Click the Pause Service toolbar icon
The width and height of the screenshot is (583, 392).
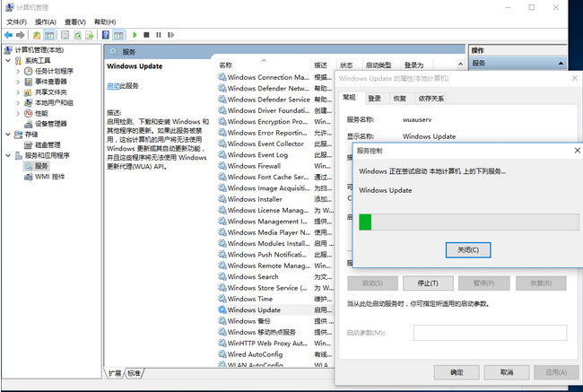(x=159, y=35)
